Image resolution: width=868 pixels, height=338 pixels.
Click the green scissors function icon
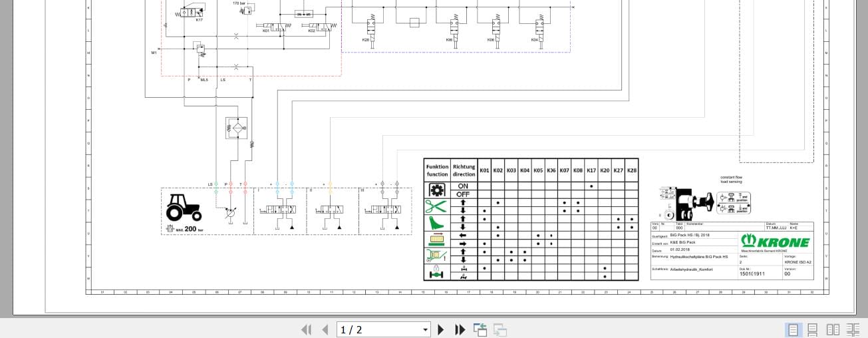(437, 206)
